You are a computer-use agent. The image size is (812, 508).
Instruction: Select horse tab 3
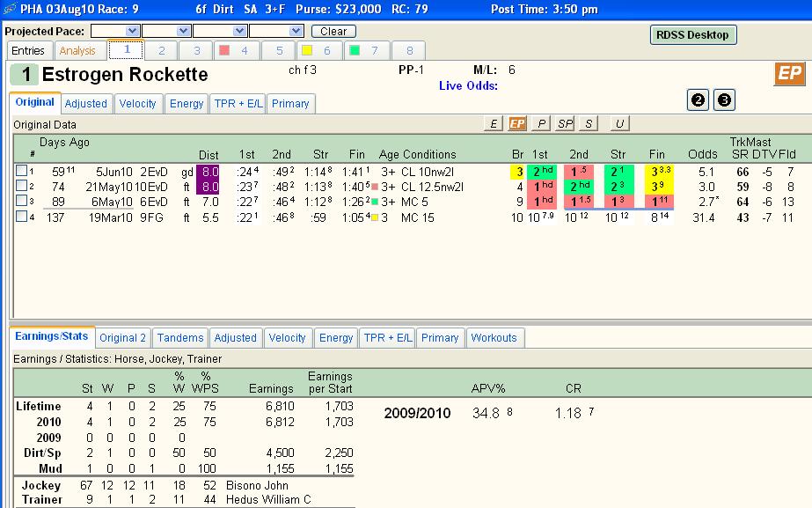pos(197,51)
